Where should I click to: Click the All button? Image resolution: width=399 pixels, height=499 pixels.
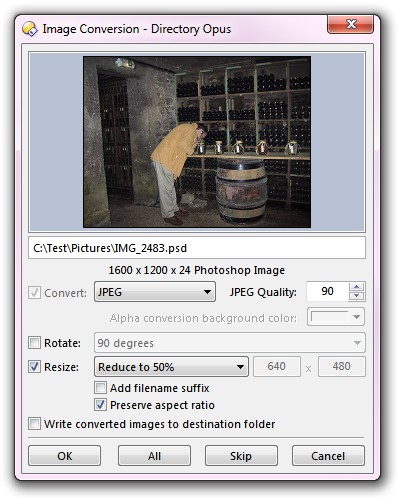[x=154, y=456]
